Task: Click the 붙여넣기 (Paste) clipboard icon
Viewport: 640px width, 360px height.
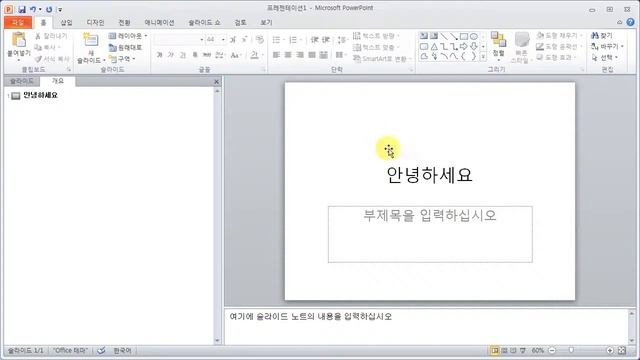Action: coord(19,40)
